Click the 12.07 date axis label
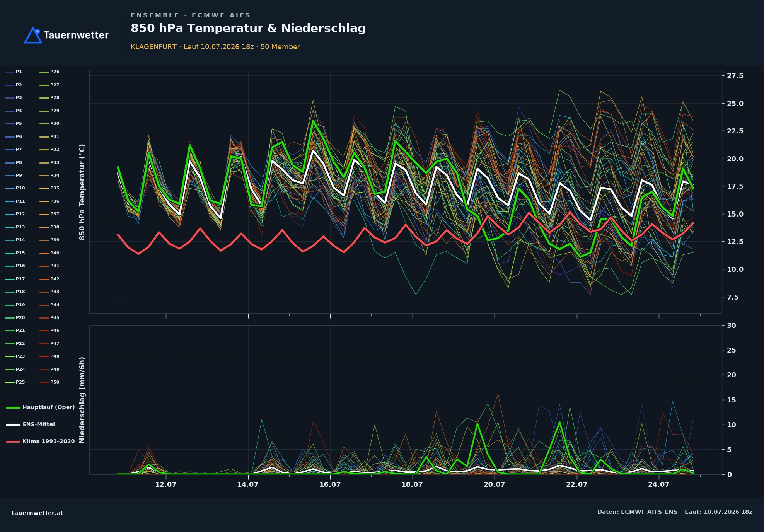 pyautogui.click(x=166, y=484)
